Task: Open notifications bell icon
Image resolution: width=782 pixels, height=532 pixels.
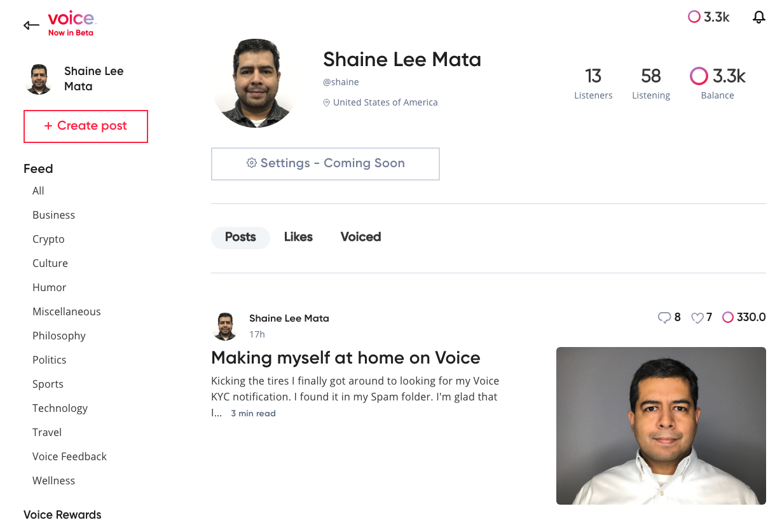Action: click(758, 18)
